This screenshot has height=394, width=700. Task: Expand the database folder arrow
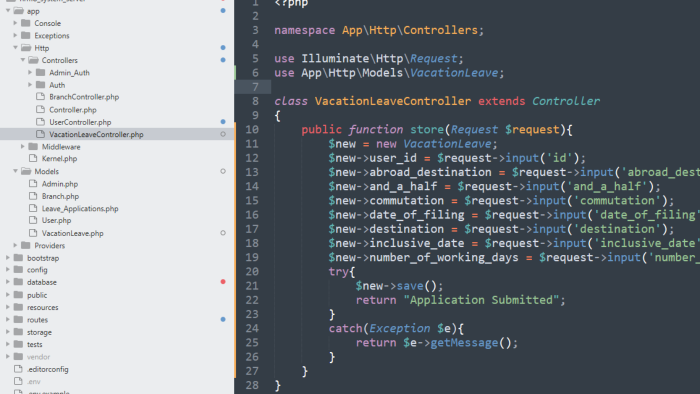pyautogui.click(x=8, y=282)
